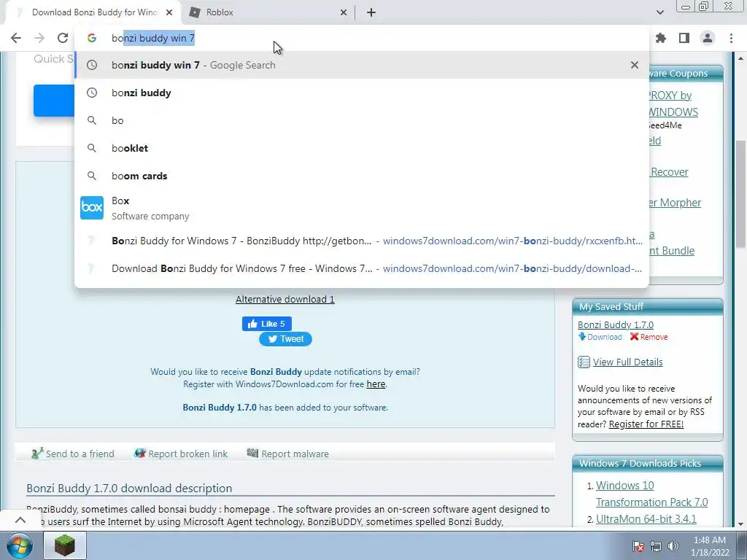Viewport: 747px width, 560px height.
Task: Close the Download Bonzi Buddy tab
Action: click(169, 12)
